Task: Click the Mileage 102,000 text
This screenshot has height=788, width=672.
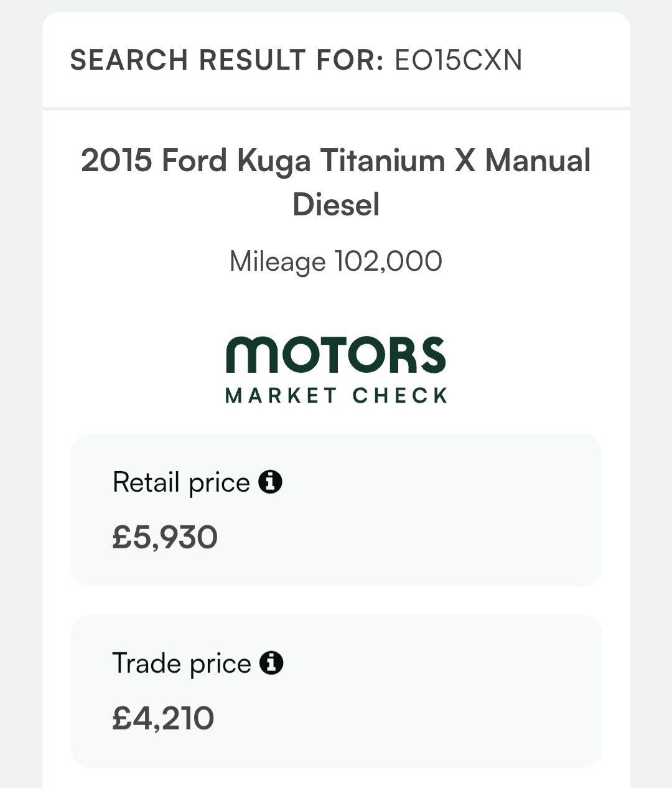Action: coord(335,261)
